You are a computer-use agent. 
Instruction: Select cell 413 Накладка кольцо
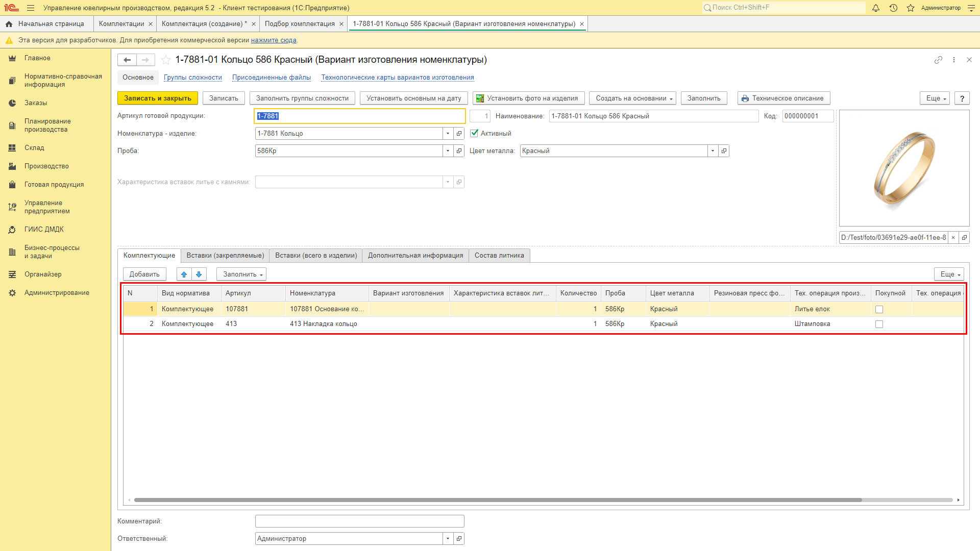pos(327,324)
